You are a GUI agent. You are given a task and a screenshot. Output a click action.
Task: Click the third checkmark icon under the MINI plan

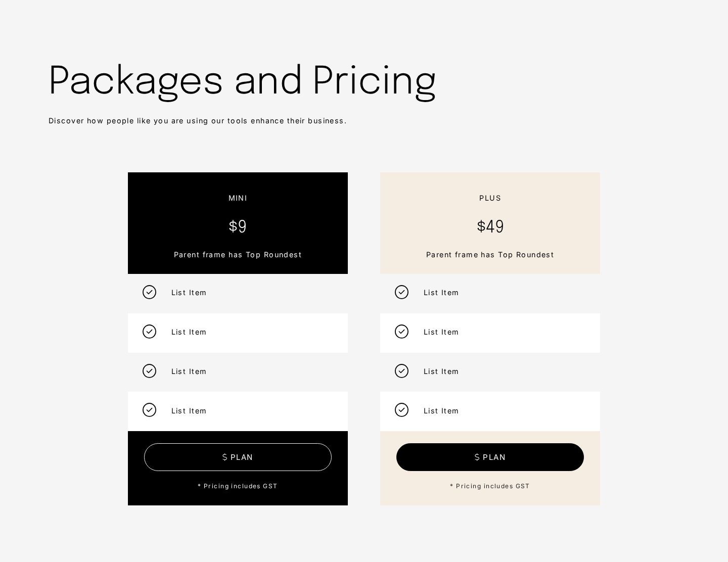149,371
